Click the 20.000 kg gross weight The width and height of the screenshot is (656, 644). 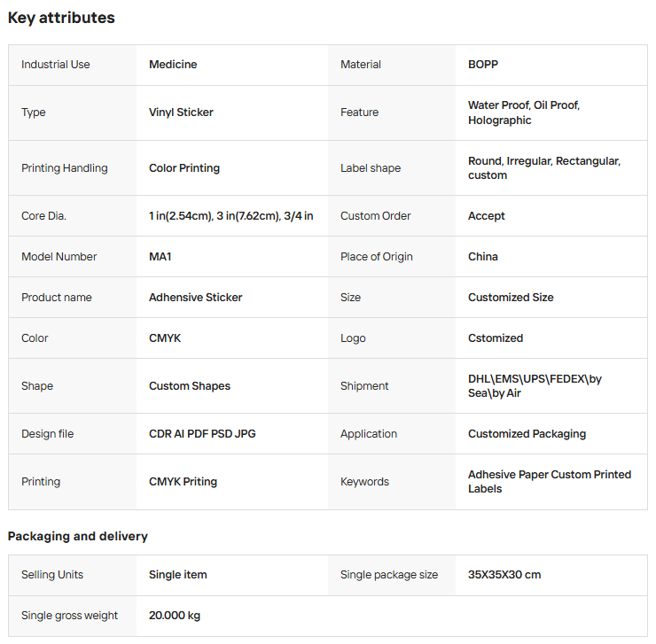[175, 616]
